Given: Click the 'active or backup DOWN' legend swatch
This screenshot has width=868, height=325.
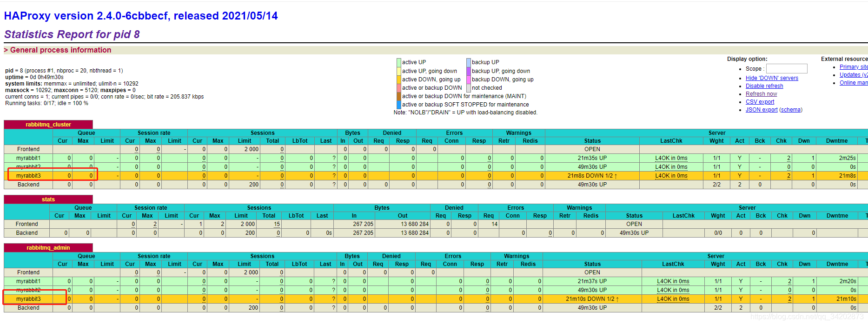Looking at the screenshot, I should click(x=398, y=88).
